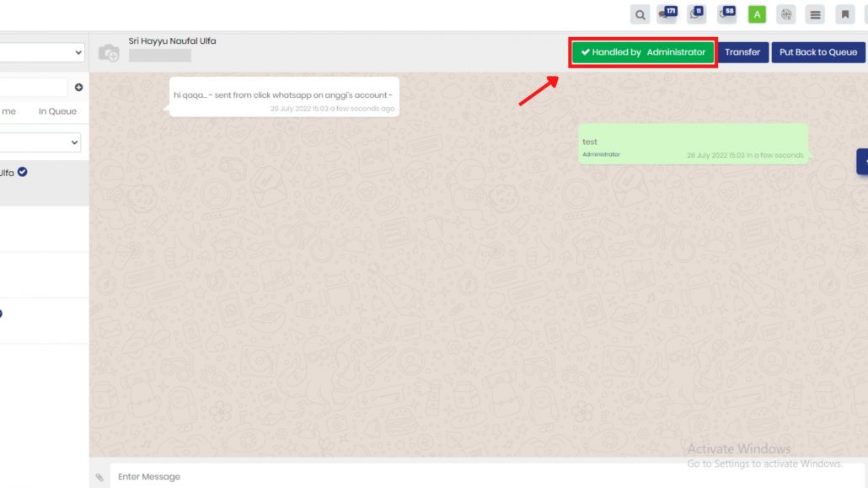Image resolution: width=868 pixels, height=488 pixels.
Task: Click the bookmark icon in top bar
Action: (x=844, y=15)
